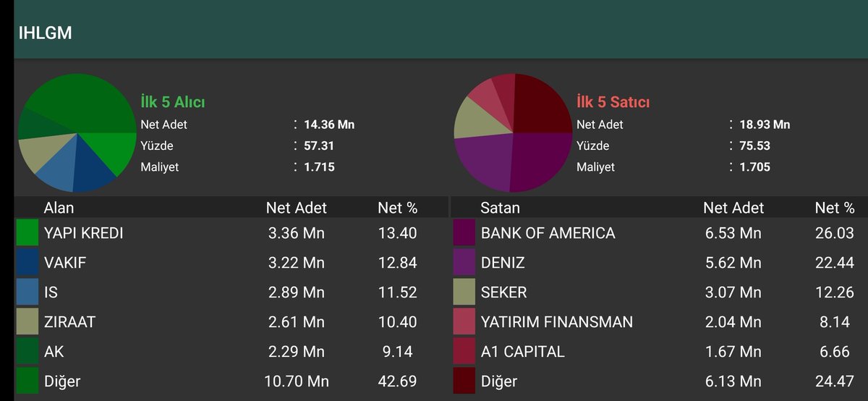The height and width of the screenshot is (401, 868).
Task: Click the 6.53 Mn net amount value
Action: point(733,233)
